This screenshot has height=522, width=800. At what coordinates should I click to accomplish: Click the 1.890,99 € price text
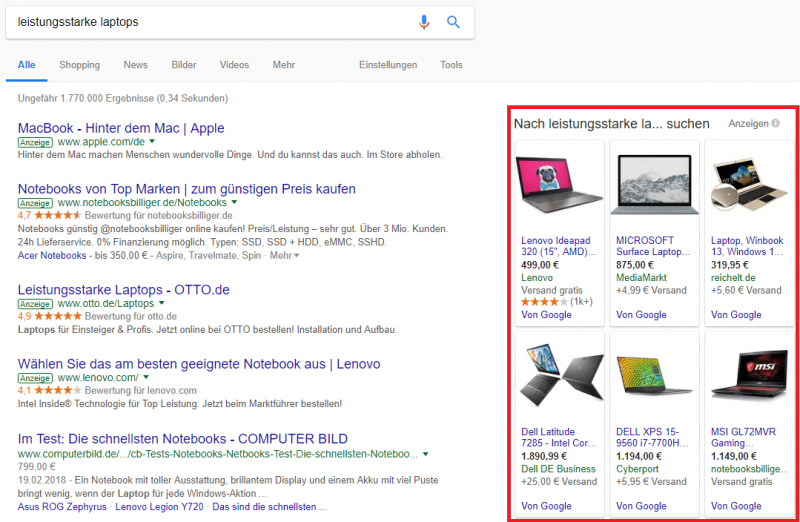click(544, 457)
